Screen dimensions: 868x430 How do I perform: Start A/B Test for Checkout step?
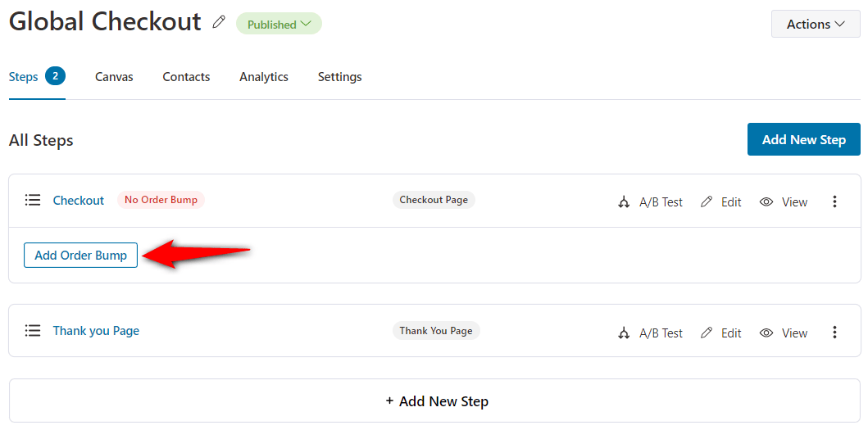coord(650,202)
